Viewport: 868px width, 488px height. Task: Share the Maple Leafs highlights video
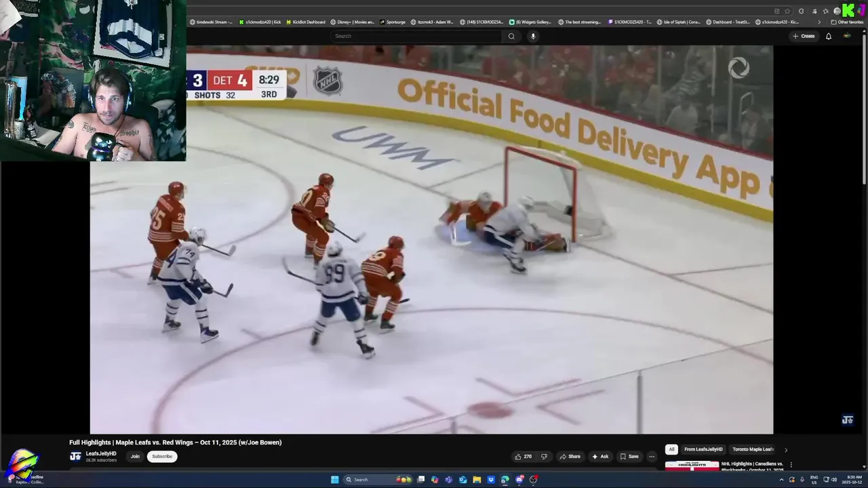(x=570, y=456)
